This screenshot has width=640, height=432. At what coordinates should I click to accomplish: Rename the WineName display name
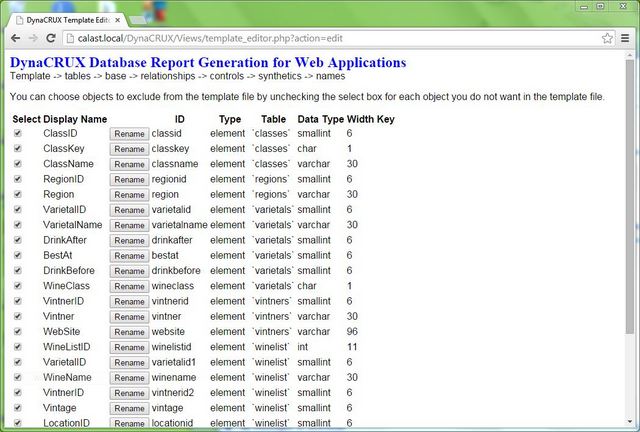[x=129, y=378]
